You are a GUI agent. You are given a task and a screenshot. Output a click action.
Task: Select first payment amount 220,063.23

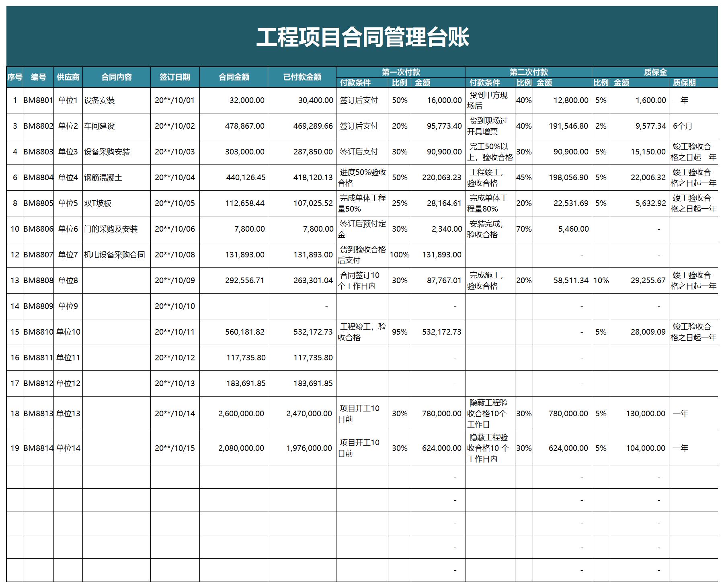tap(438, 177)
